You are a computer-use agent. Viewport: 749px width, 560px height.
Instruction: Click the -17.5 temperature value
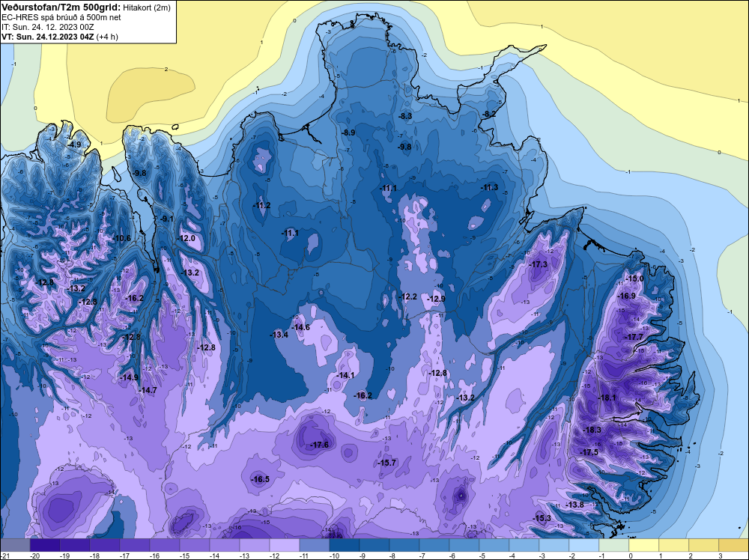589,452
